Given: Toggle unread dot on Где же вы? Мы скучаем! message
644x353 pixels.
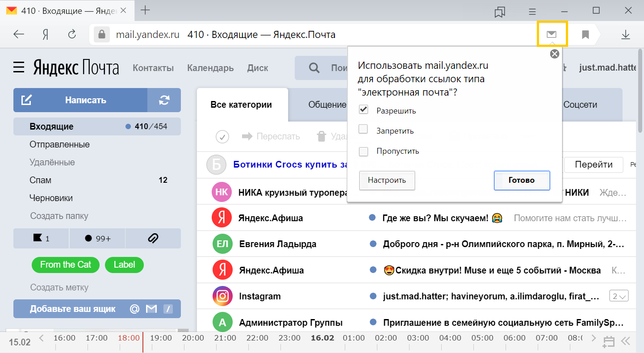Looking at the screenshot, I should [372, 218].
